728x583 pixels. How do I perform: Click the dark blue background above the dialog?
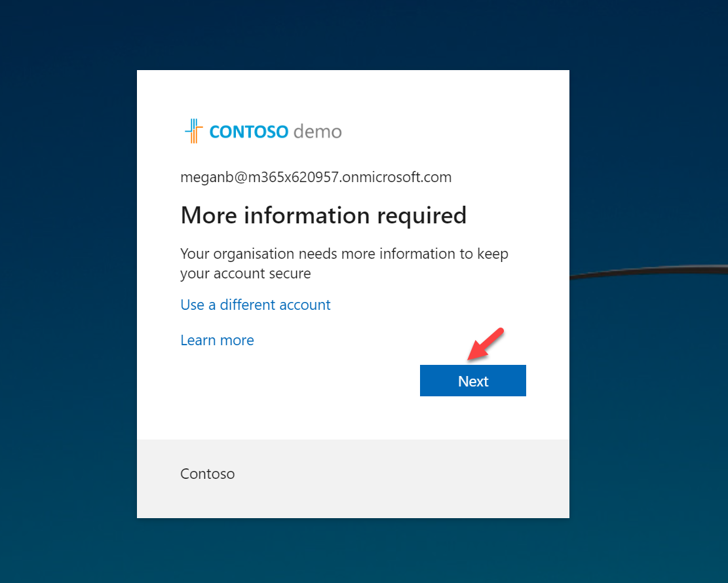pyautogui.click(x=353, y=35)
